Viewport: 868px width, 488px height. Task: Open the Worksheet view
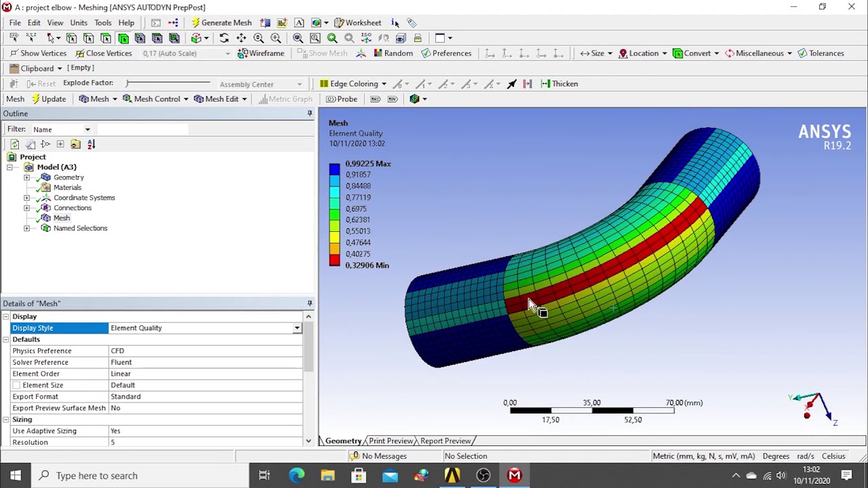point(357,22)
